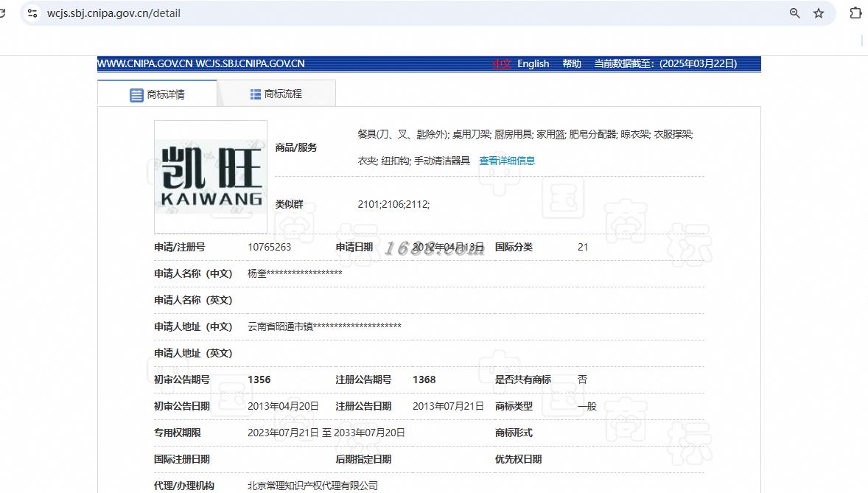The width and height of the screenshot is (868, 493).
Task: Click the 商标详情 tab list icon
Action: [136, 95]
